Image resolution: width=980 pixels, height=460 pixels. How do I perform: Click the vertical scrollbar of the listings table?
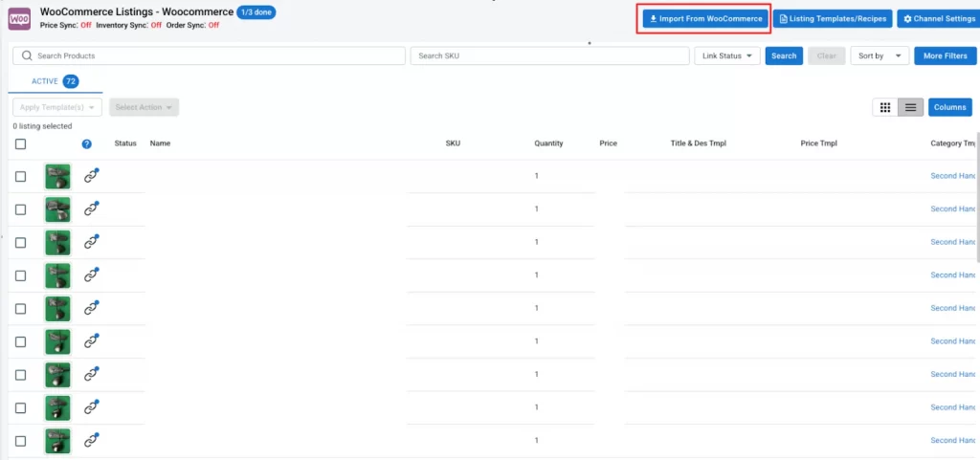pos(977,197)
